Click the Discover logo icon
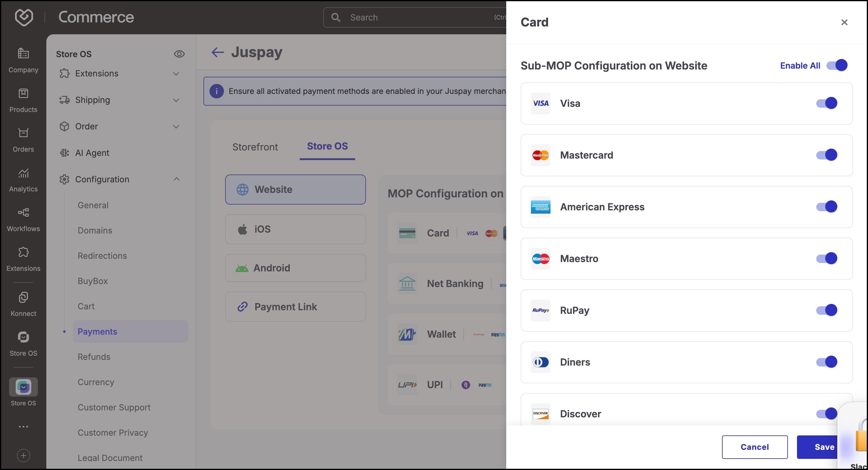868x470 pixels. [541, 414]
